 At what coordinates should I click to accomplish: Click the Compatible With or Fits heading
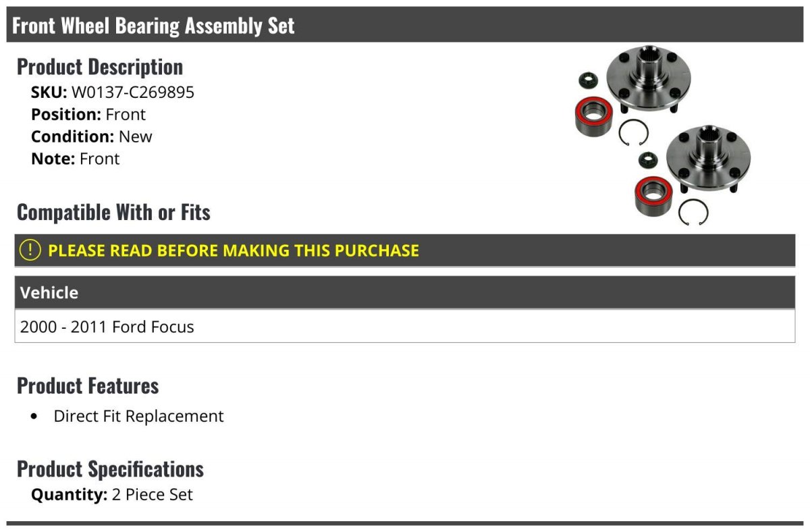[113, 213]
